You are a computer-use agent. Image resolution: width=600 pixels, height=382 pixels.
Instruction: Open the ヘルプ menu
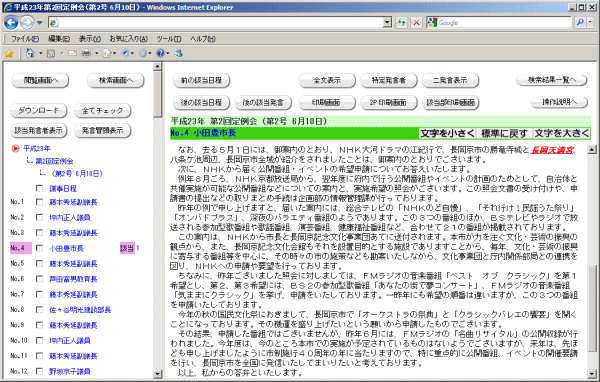pyautogui.click(x=203, y=39)
